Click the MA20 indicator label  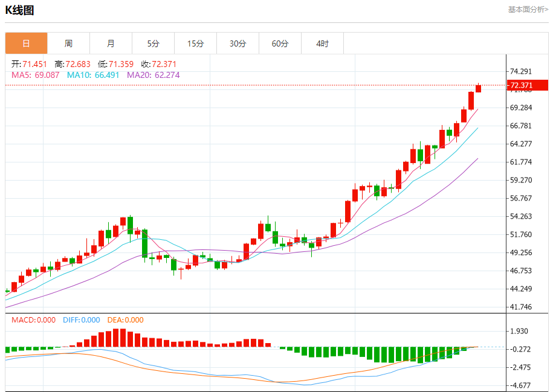click(x=153, y=75)
